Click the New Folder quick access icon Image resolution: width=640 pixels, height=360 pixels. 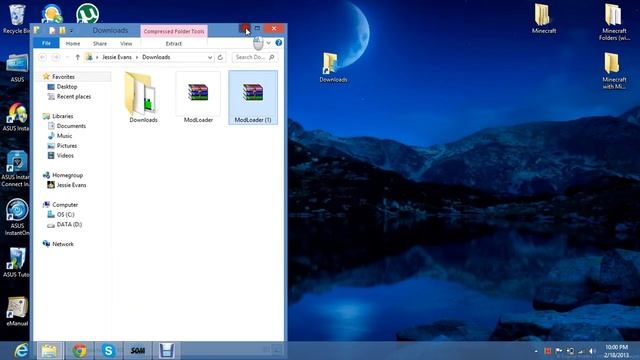tap(62, 31)
